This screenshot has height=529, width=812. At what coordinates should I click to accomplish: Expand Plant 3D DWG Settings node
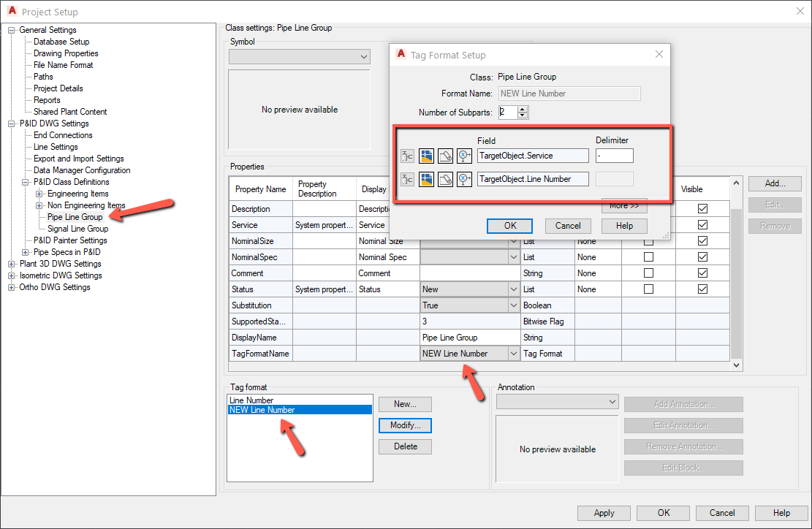click(x=12, y=264)
